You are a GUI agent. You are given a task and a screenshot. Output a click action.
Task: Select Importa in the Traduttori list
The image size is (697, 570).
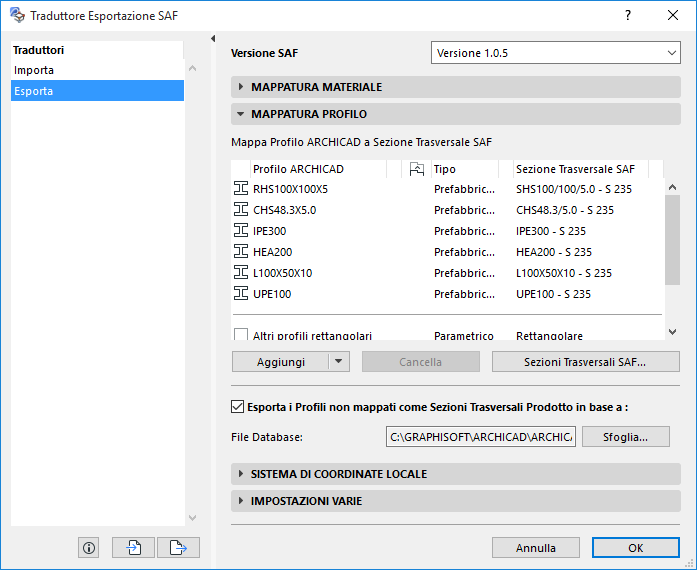click(x=35, y=70)
